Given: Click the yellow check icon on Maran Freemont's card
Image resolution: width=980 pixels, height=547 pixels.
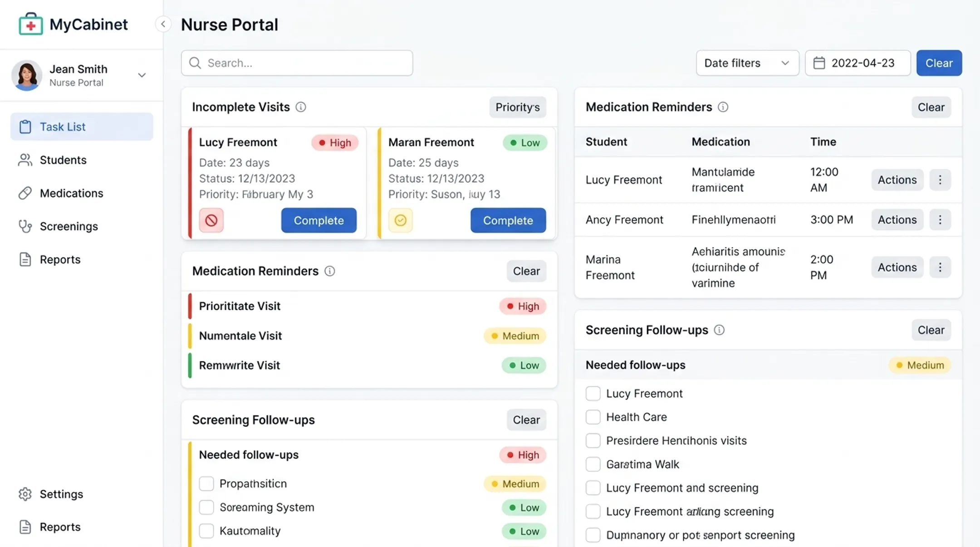Looking at the screenshot, I should (x=401, y=220).
